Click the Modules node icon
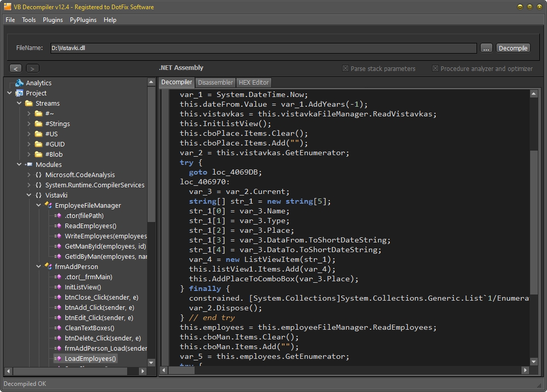 click(x=29, y=165)
